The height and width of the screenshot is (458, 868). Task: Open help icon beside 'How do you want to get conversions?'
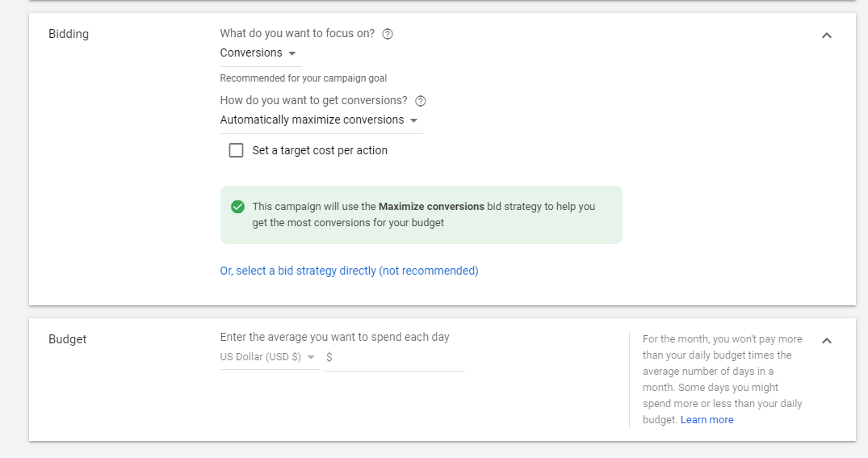click(x=421, y=101)
